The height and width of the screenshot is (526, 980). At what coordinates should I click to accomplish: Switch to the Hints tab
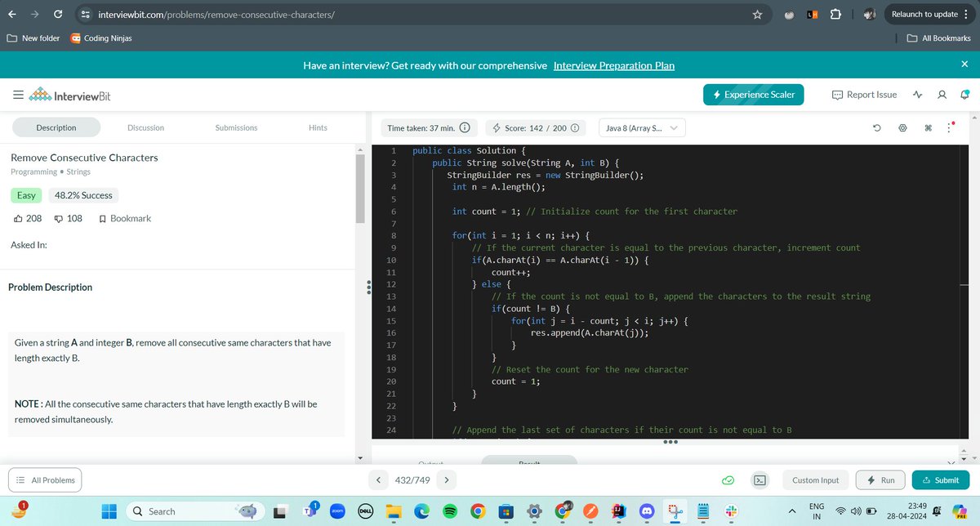point(318,127)
